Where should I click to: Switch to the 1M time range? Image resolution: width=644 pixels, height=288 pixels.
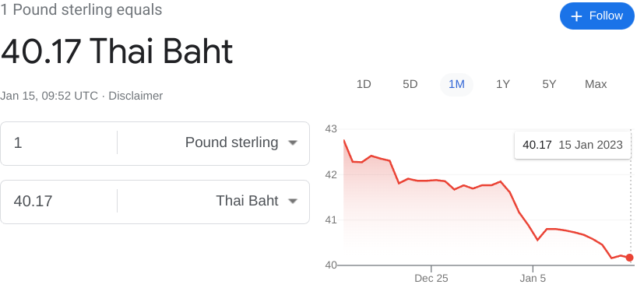click(x=456, y=85)
